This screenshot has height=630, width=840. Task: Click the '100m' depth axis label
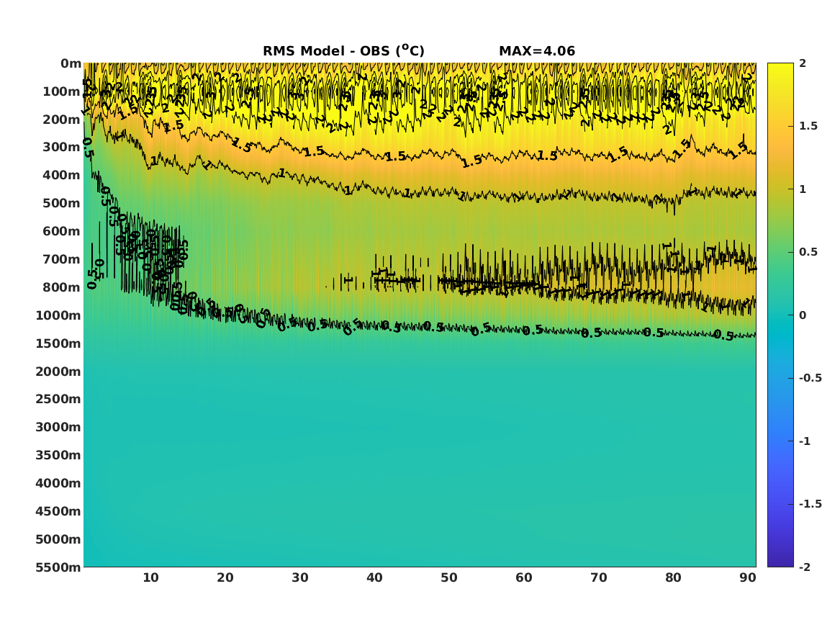62,91
